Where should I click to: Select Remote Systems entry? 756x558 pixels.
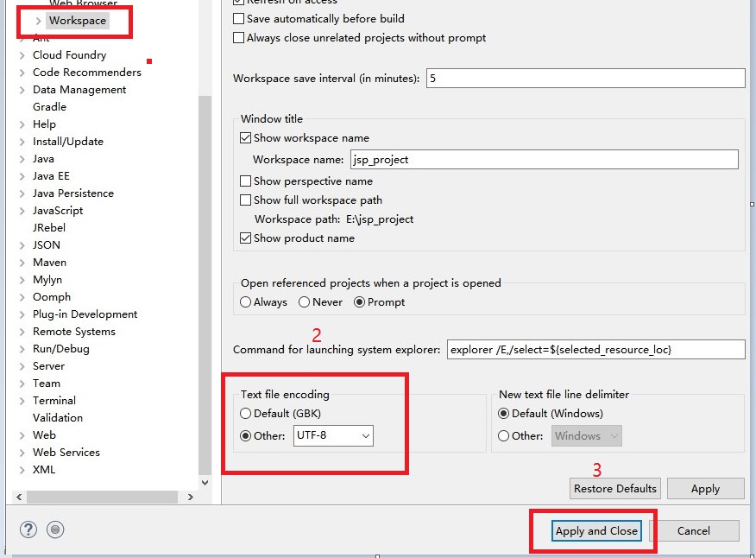pos(74,332)
